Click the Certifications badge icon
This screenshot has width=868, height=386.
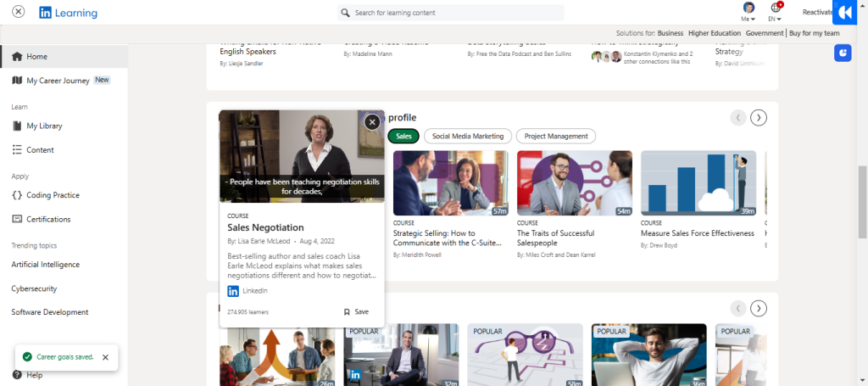(x=17, y=220)
